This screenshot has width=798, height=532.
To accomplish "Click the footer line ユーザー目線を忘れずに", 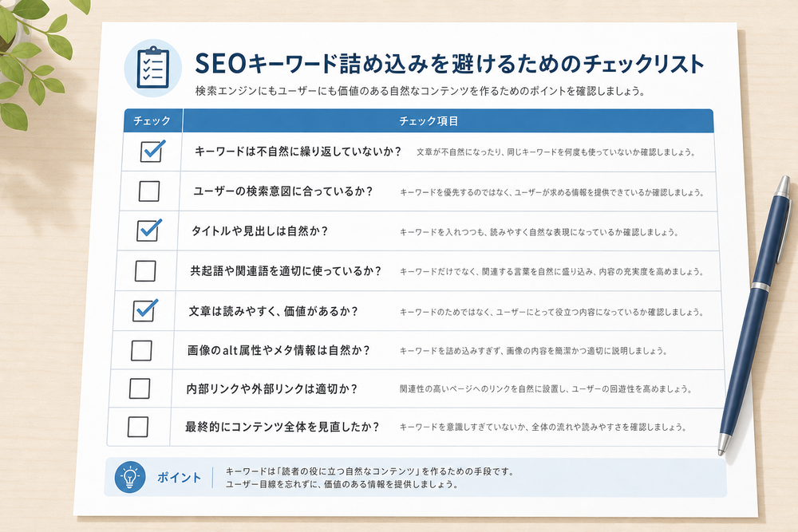I will pyautogui.click(x=342, y=484).
